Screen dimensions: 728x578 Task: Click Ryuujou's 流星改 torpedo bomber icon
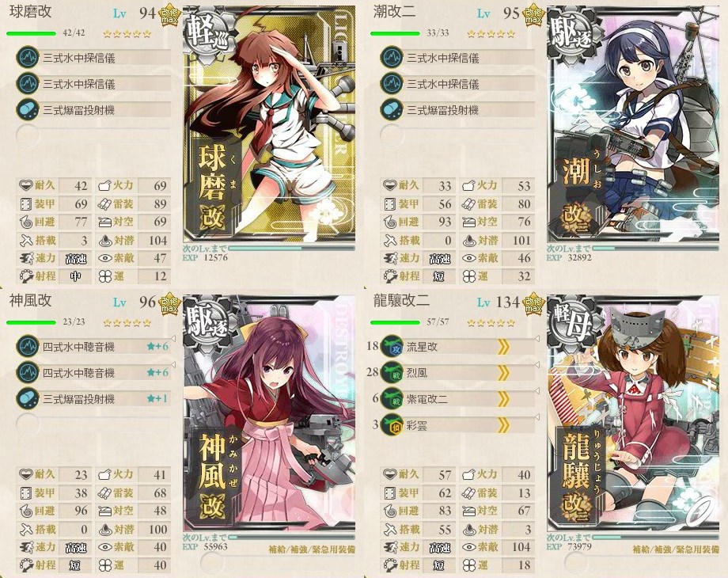pos(392,347)
